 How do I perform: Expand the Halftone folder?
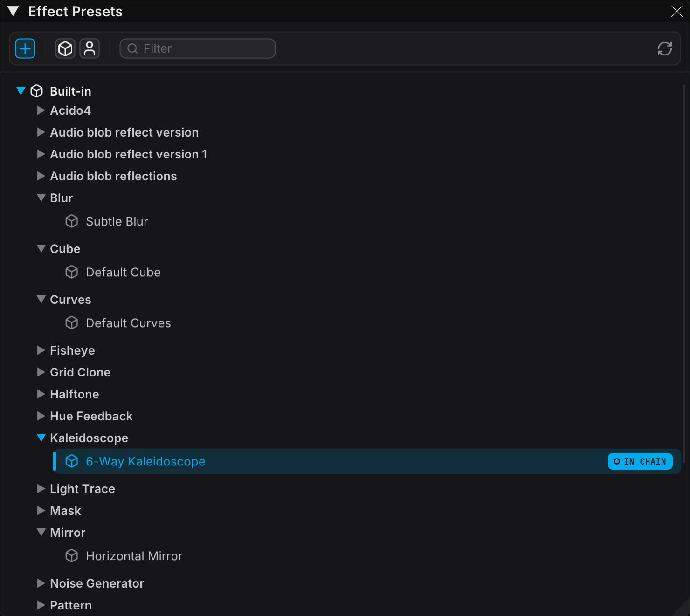41,394
